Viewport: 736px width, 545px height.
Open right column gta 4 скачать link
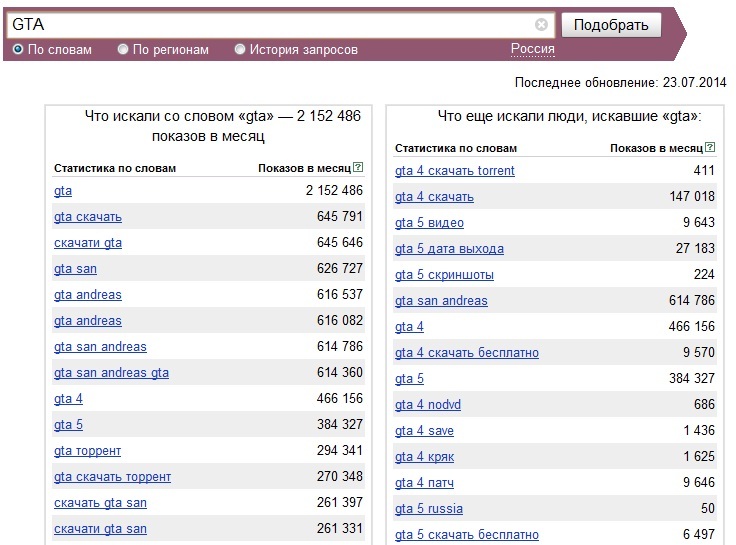[434, 197]
